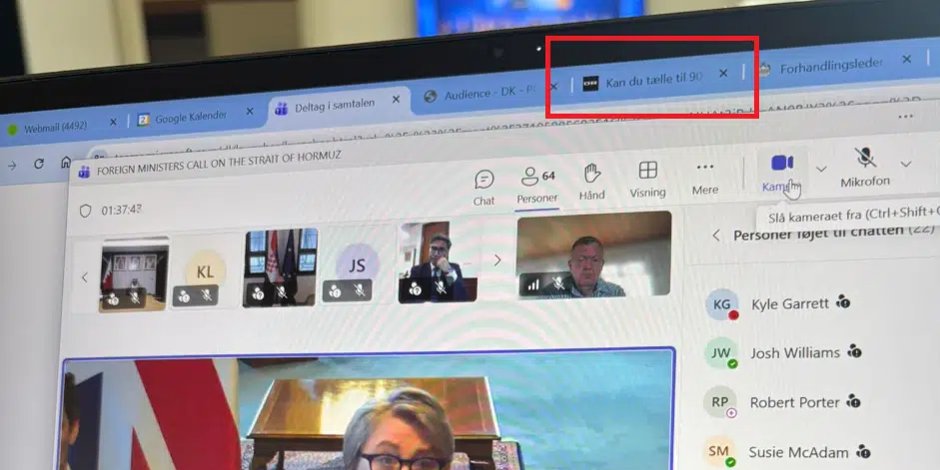This screenshot has height=470, width=940.
Task: Click the JS participant thumbnail
Action: (357, 267)
